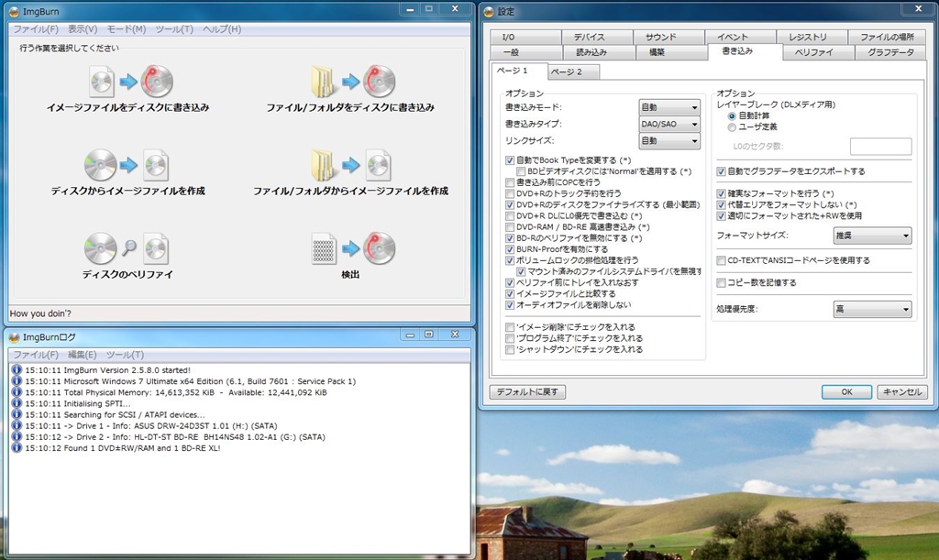
Task: Check 'コピー数を記憶する' option
Action: [721, 282]
